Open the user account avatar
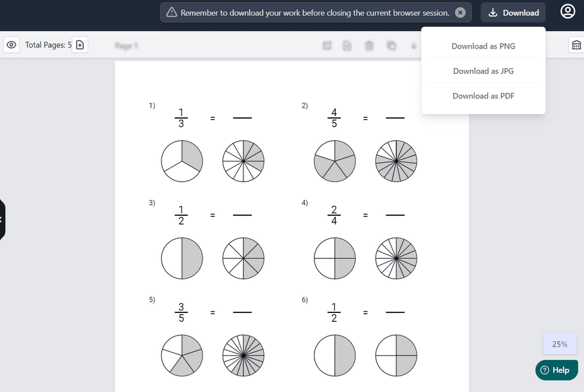Viewport: 584px width, 392px height. [567, 11]
